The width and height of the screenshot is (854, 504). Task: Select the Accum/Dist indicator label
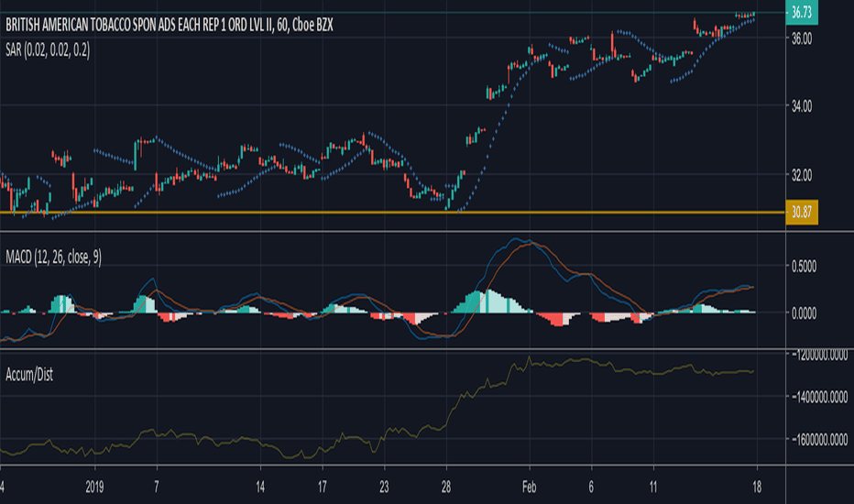(29, 374)
